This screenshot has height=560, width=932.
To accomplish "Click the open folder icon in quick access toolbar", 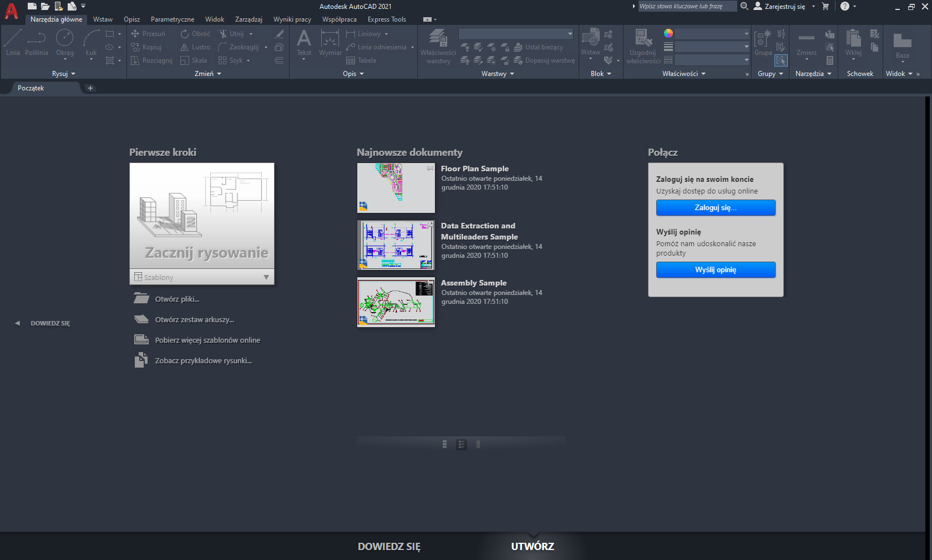I will (45, 6).
